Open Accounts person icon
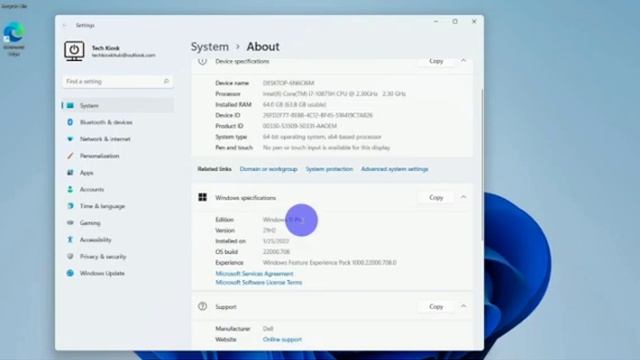This screenshot has width=640, height=360. [70, 189]
